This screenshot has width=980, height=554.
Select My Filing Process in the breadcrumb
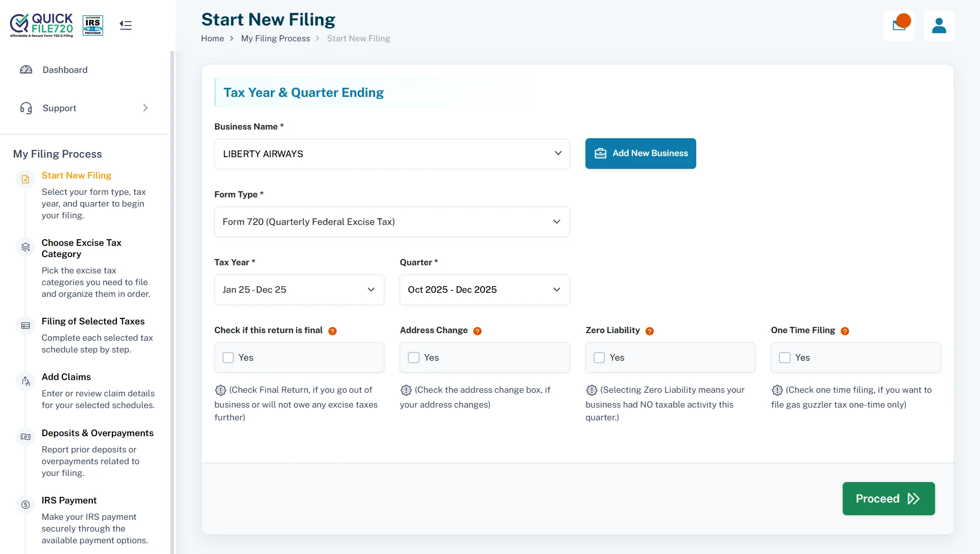(275, 38)
